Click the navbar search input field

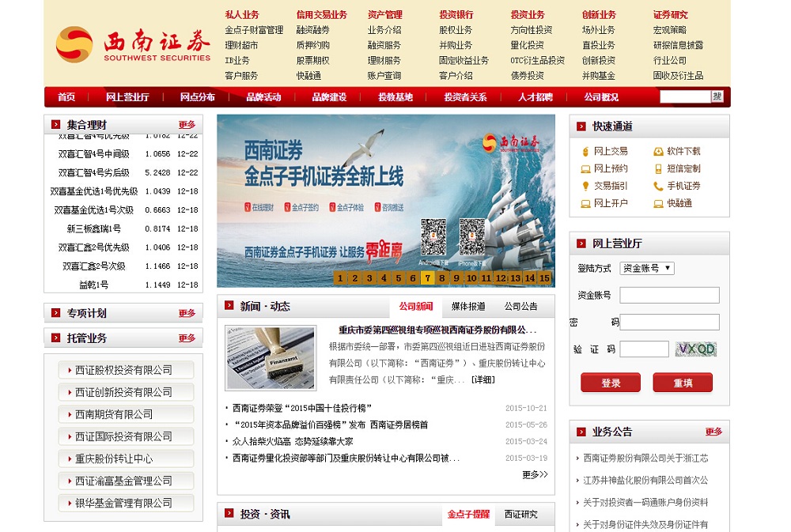click(x=686, y=96)
